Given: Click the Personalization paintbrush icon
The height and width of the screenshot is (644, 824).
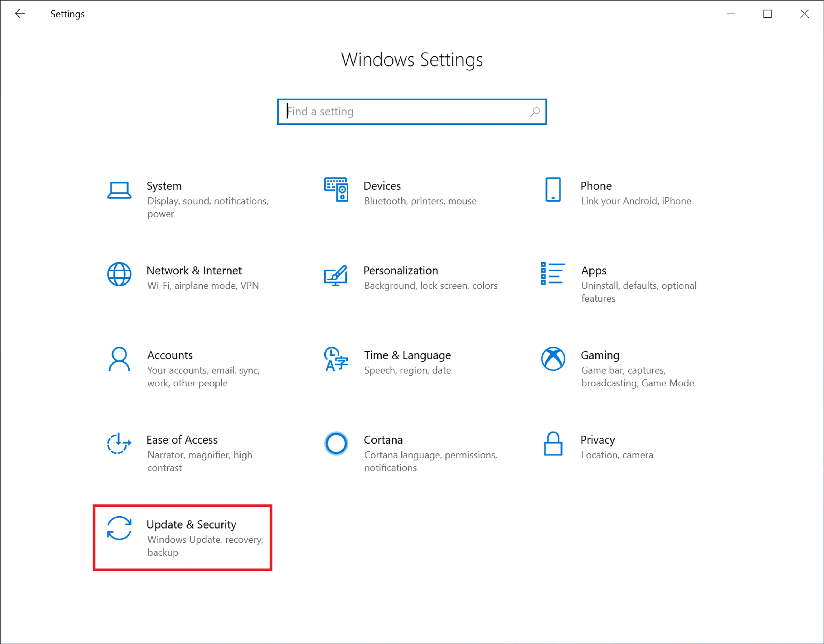Looking at the screenshot, I should 336,276.
